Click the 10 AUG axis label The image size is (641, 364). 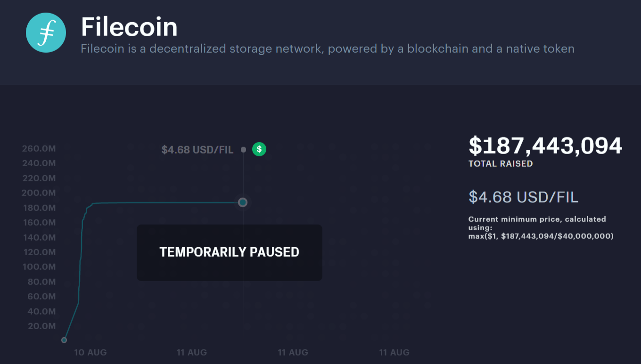[x=90, y=352]
